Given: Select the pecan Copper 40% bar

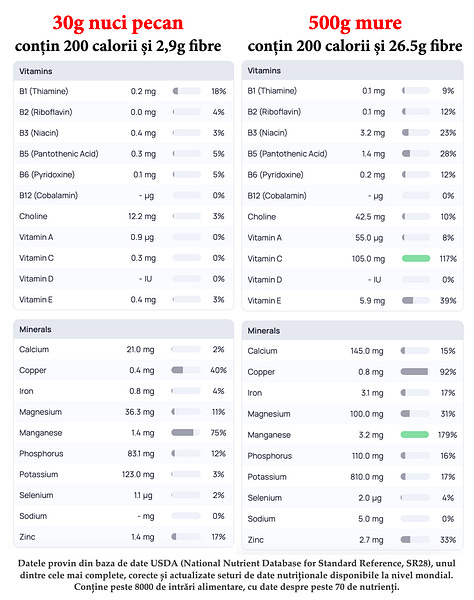Looking at the screenshot, I should (186, 370).
